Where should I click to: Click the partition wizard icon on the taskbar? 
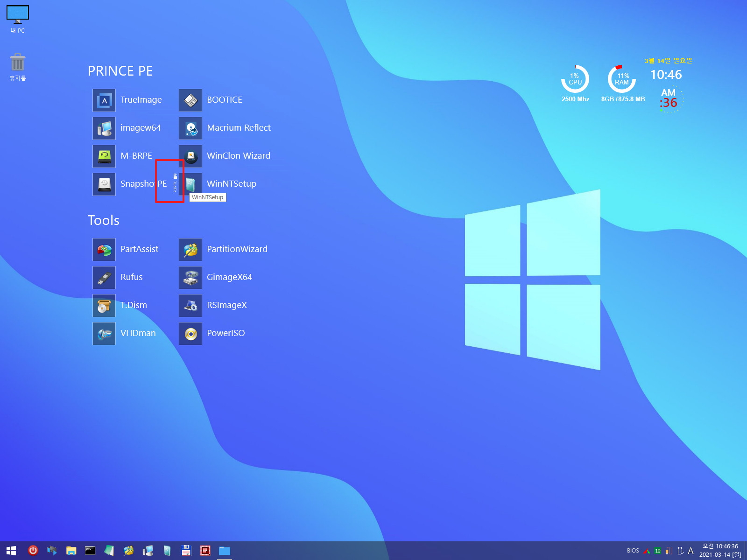[128, 551]
